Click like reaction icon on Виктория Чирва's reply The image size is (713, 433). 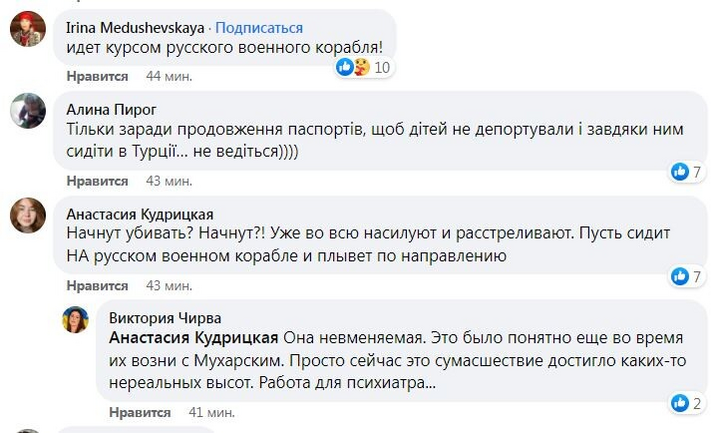coord(680,403)
